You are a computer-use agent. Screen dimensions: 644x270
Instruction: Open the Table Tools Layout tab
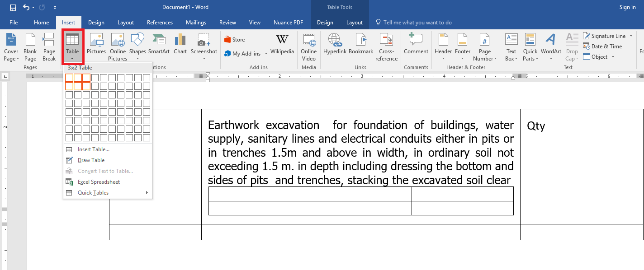355,22
